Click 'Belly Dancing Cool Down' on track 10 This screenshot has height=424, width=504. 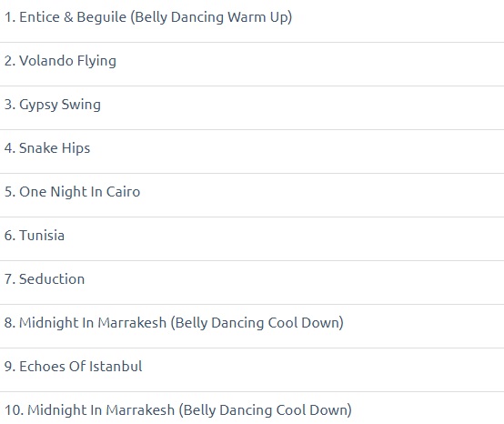click(x=263, y=410)
